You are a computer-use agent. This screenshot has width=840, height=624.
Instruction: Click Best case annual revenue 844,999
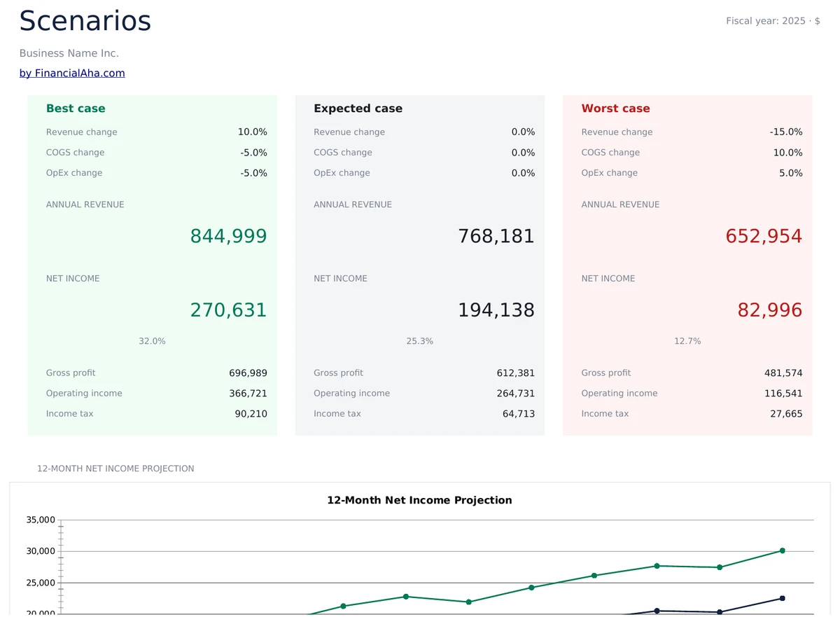click(228, 236)
